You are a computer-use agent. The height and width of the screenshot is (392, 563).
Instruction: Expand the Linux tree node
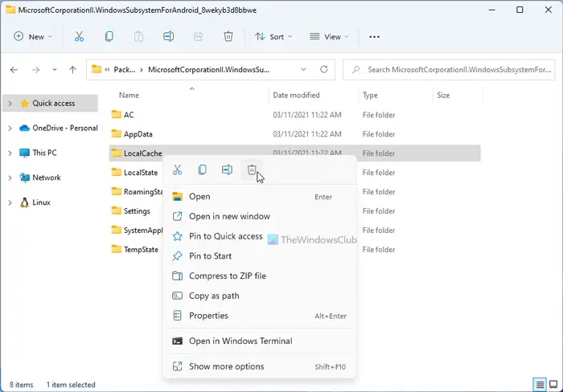coord(10,202)
